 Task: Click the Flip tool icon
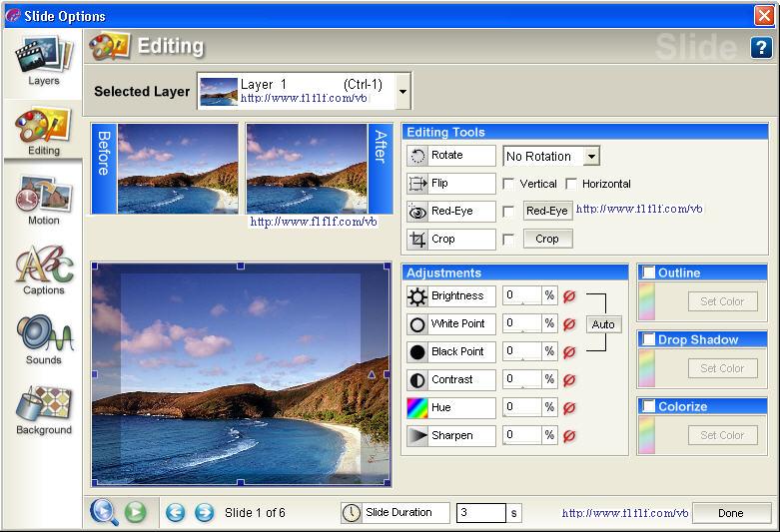(x=417, y=184)
